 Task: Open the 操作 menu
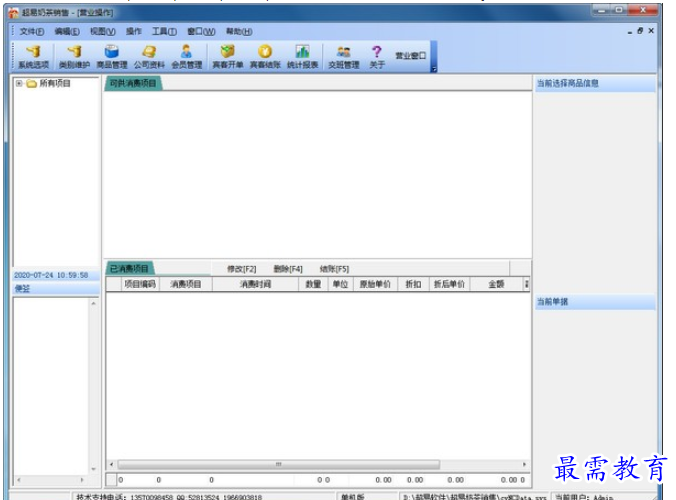134,31
